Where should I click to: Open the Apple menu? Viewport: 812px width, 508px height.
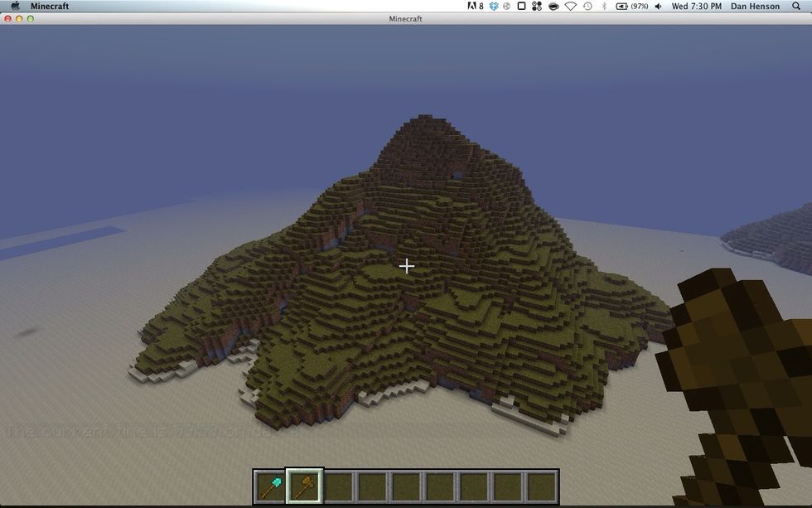coord(14,6)
